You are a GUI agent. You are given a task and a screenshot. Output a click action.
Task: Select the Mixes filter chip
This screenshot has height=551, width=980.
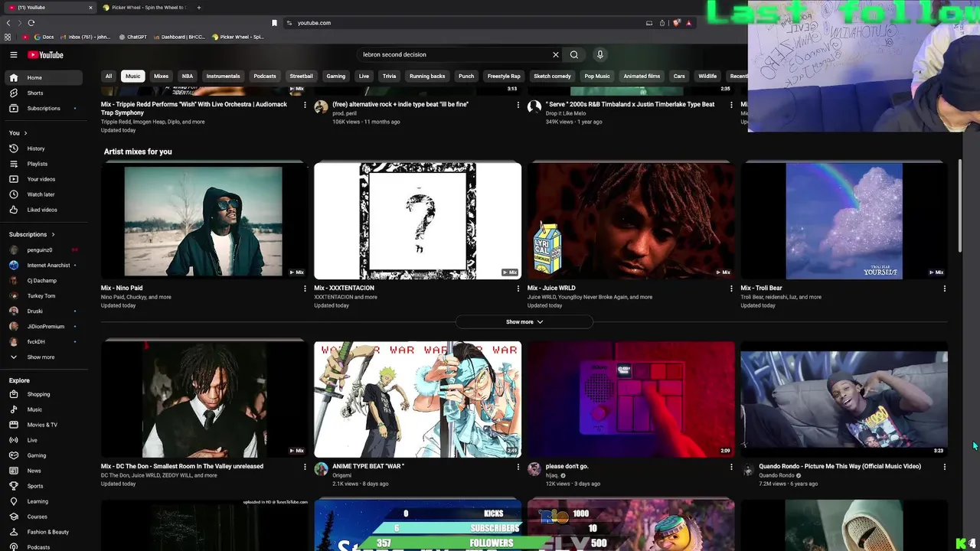[x=161, y=77]
